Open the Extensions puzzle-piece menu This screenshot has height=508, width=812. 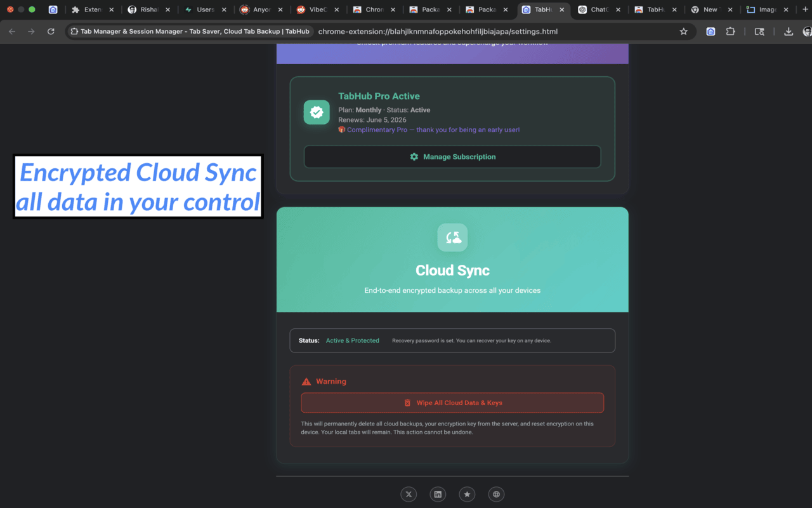pyautogui.click(x=730, y=31)
